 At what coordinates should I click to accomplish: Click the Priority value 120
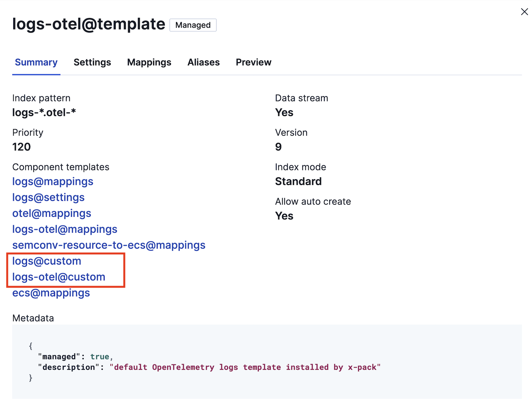coord(21,147)
